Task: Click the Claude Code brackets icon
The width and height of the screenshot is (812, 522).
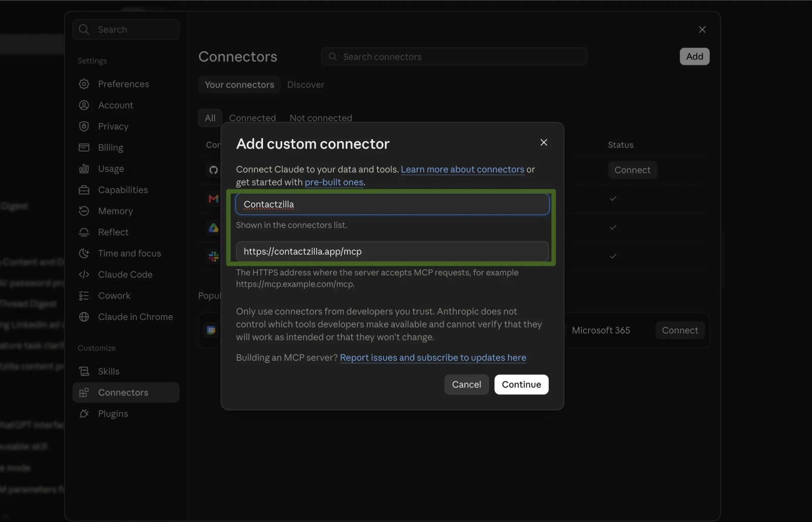Action: coord(84,274)
